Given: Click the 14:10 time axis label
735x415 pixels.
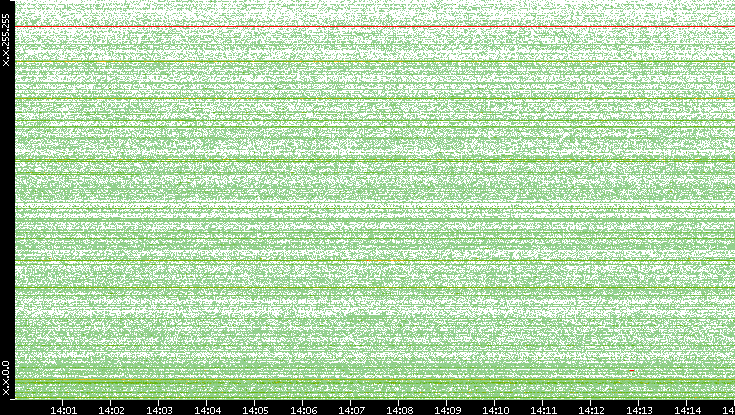Looking at the screenshot, I should [x=495, y=410].
